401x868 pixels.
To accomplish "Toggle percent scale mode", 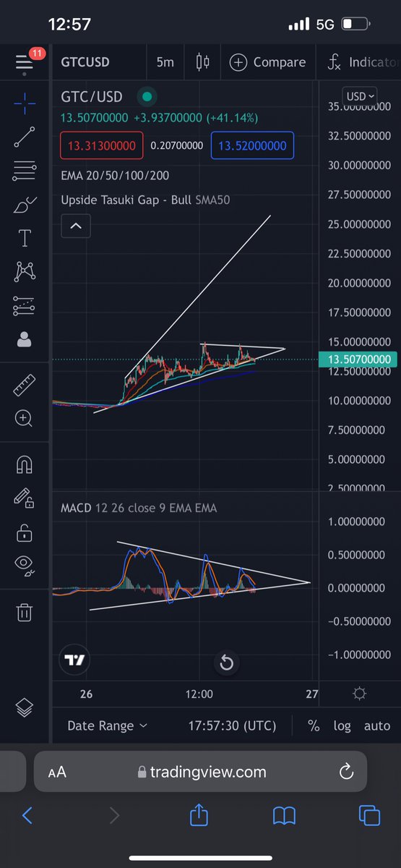I will pyautogui.click(x=314, y=726).
